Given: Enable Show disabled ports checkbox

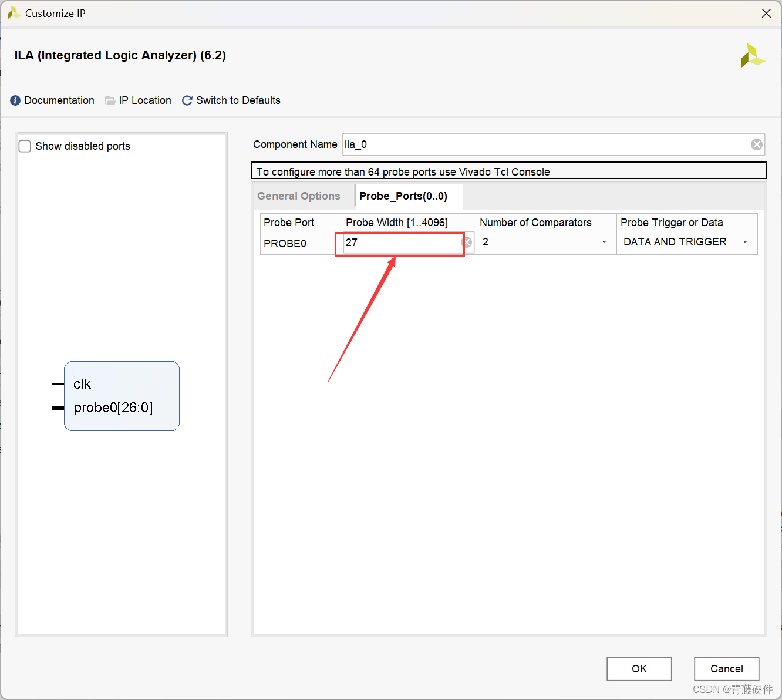Looking at the screenshot, I should tap(25, 146).
